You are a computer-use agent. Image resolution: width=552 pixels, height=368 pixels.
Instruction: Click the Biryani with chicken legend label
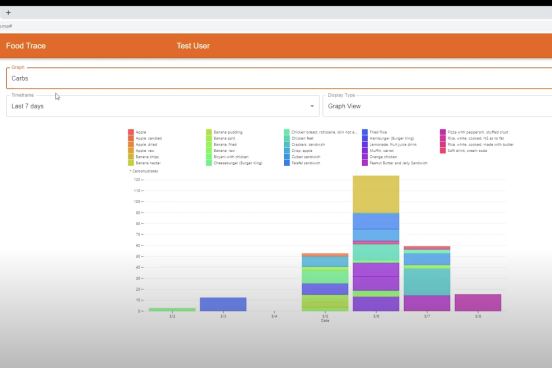coord(231,157)
